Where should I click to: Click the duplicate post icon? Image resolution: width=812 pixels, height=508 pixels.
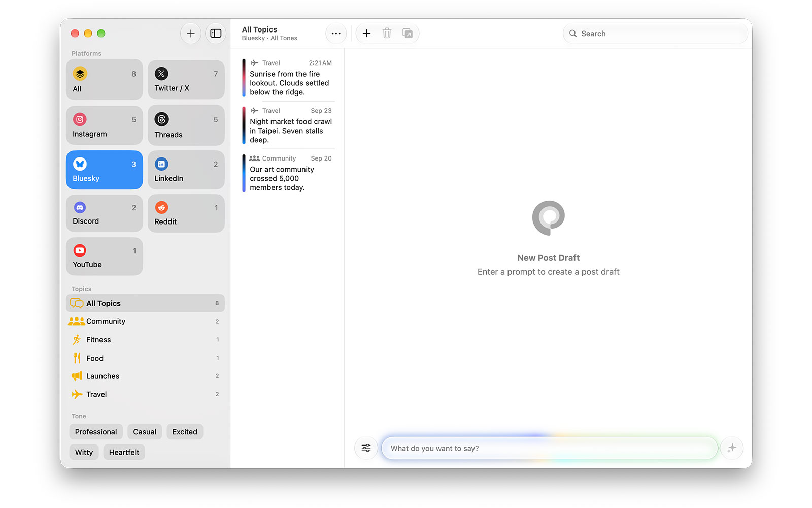tap(407, 34)
